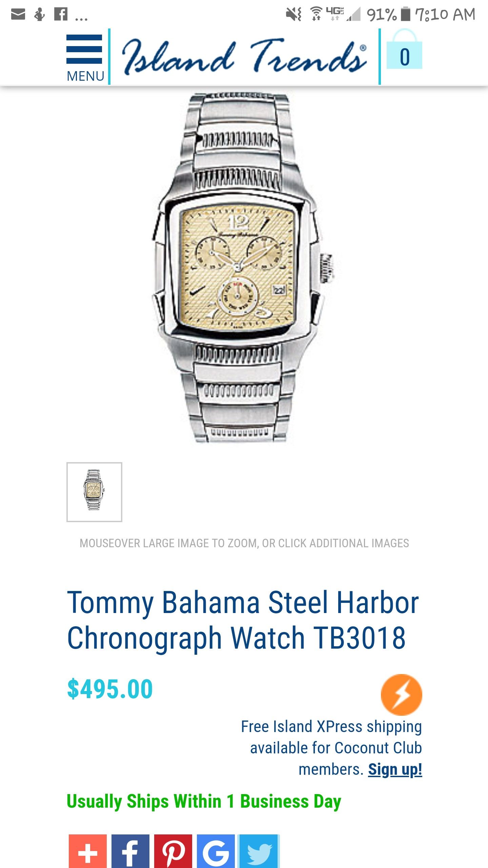This screenshot has width=488, height=868.
Task: Pin product with Pinterest icon
Action: click(173, 851)
